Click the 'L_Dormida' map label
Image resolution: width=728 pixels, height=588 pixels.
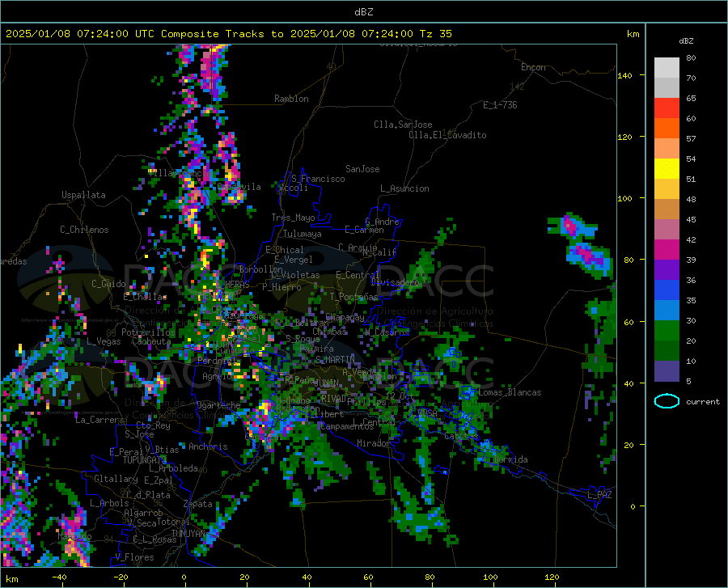pos(506,459)
